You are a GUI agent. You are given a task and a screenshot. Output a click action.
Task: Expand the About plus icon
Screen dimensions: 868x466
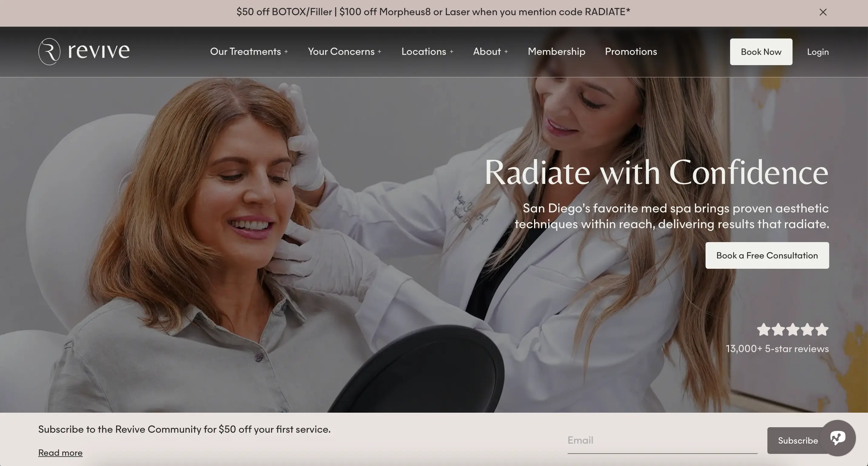pyautogui.click(x=506, y=52)
